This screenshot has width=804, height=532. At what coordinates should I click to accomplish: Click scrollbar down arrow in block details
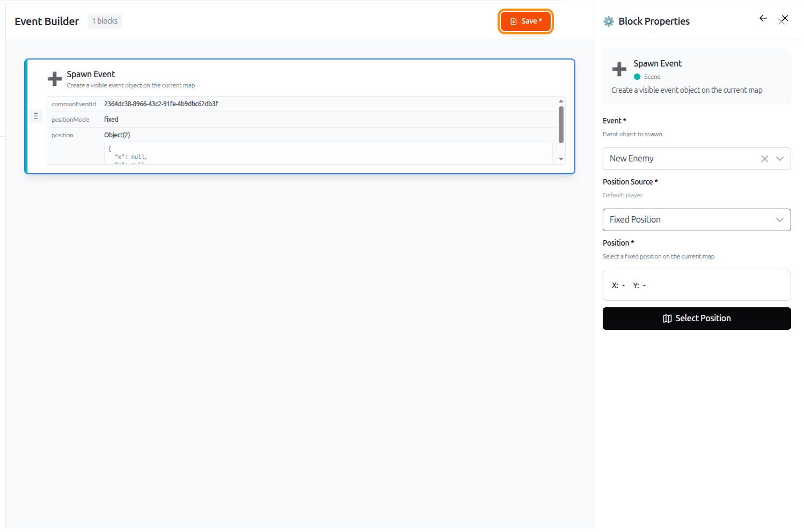click(561, 159)
